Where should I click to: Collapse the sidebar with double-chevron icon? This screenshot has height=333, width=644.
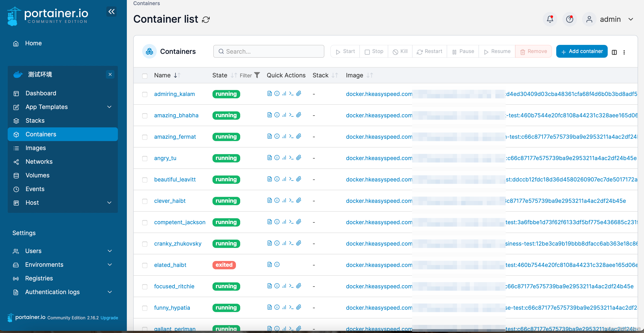(111, 12)
